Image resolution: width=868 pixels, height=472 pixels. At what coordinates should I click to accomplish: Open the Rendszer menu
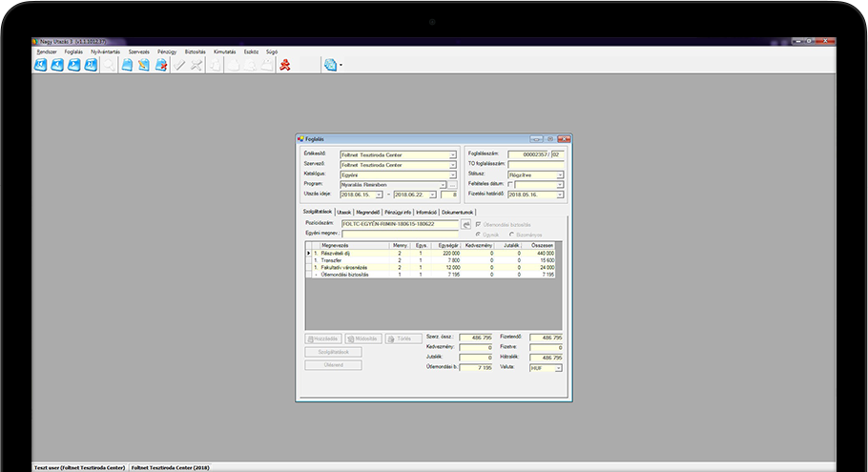47,51
